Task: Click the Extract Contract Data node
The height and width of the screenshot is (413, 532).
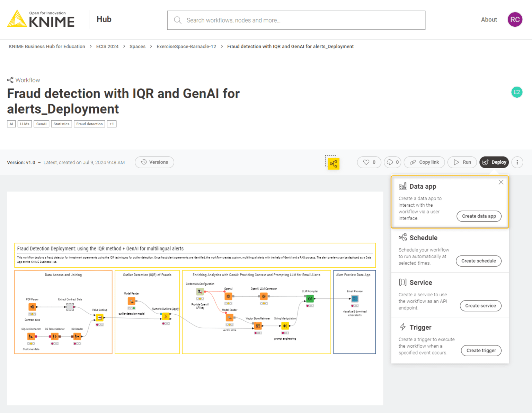Action: point(70,307)
